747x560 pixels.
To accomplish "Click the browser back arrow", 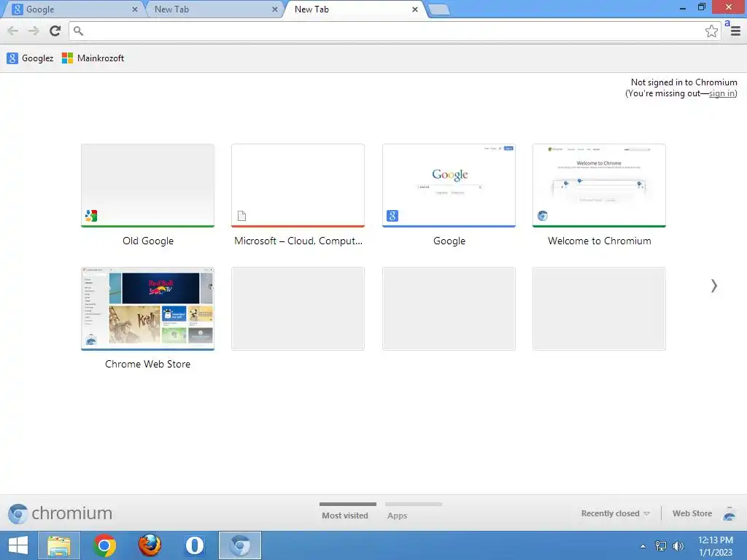I will coord(13,31).
